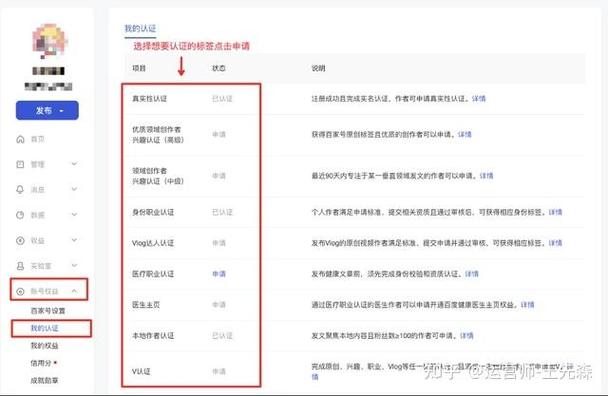Click the 管理 calendar-style icon

pos(20,164)
